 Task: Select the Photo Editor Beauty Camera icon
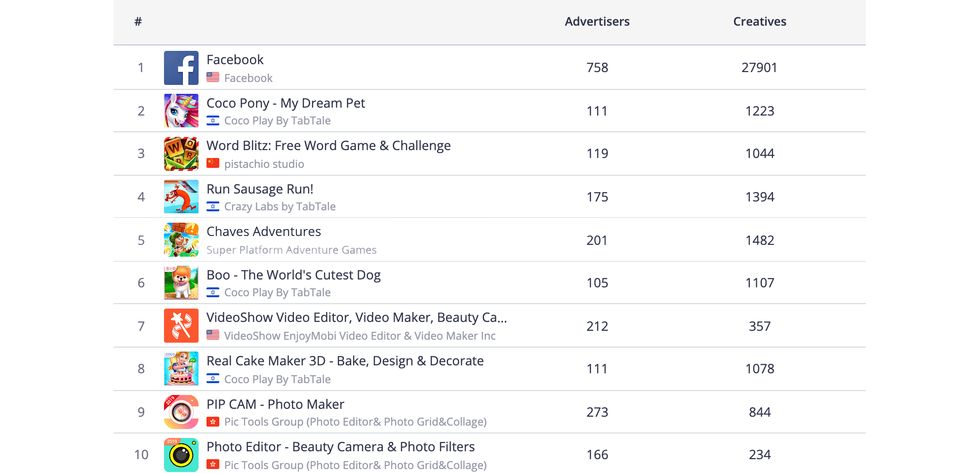[181, 455]
